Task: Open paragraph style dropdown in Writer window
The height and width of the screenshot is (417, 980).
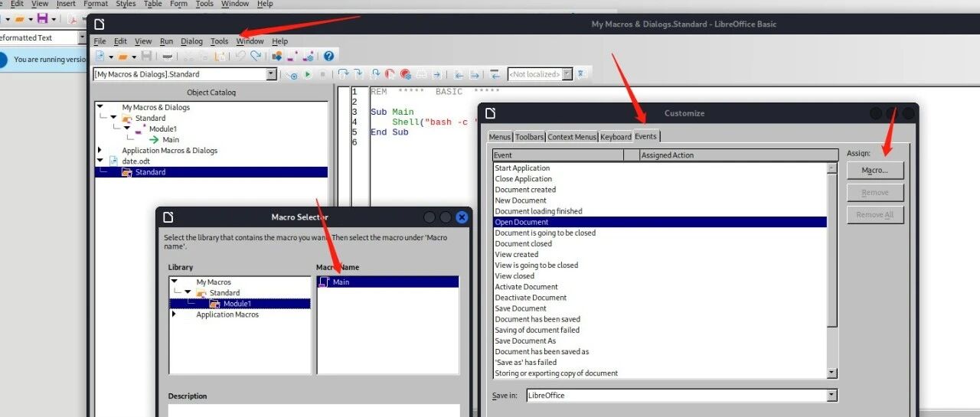Action: [x=82, y=37]
